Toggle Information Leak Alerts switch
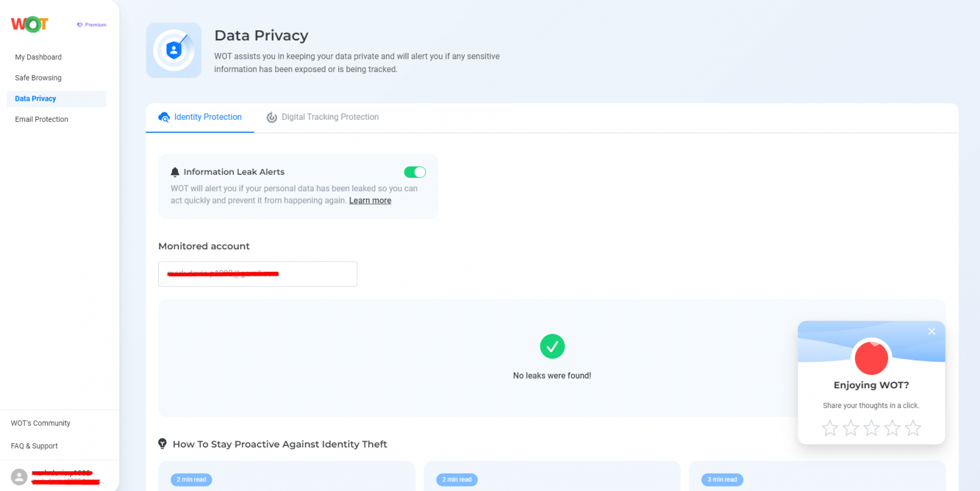 (x=415, y=172)
